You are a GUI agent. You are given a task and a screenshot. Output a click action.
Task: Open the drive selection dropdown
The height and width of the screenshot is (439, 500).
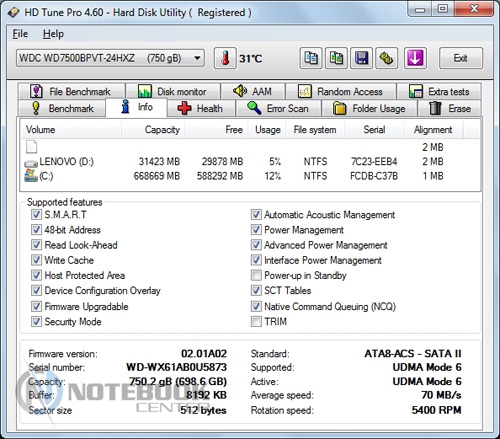click(110, 58)
